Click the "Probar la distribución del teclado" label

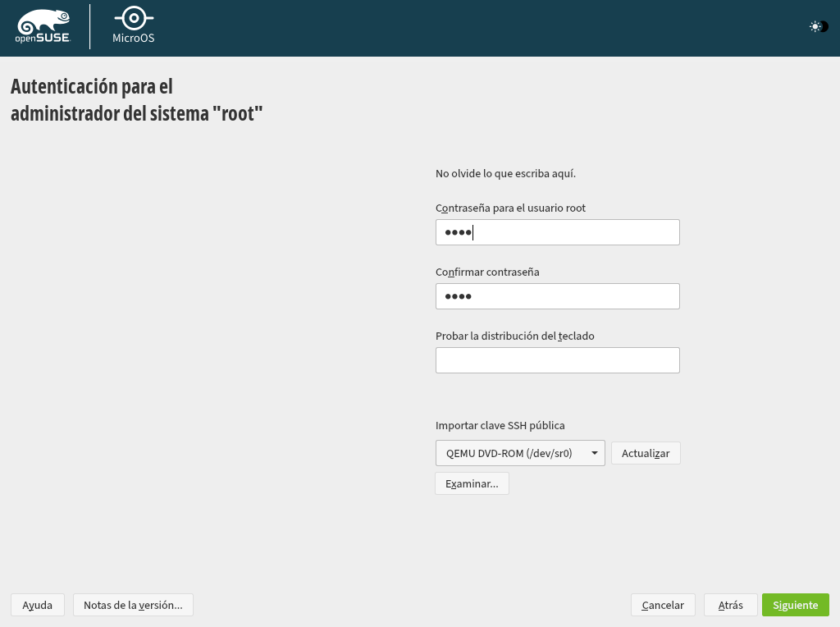pos(515,336)
